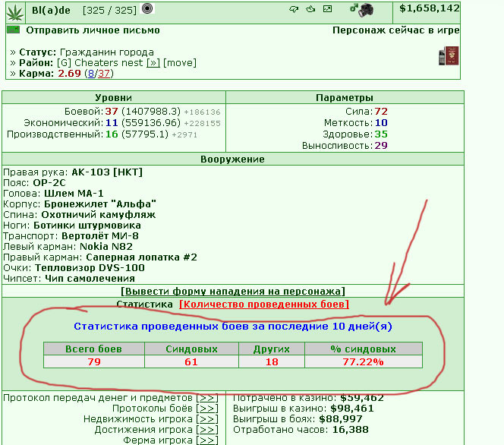The width and height of the screenshot is (504, 445).
Task: Click percentage value 77.22%
Action: tap(363, 362)
